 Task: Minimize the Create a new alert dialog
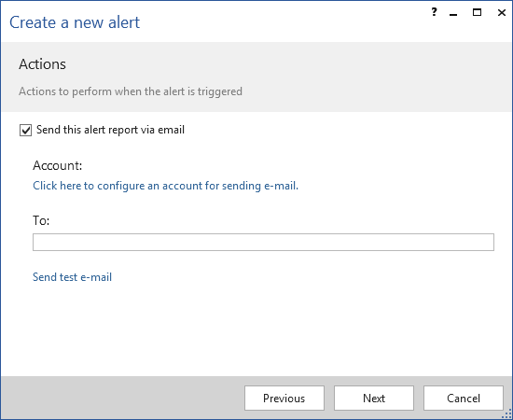453,13
